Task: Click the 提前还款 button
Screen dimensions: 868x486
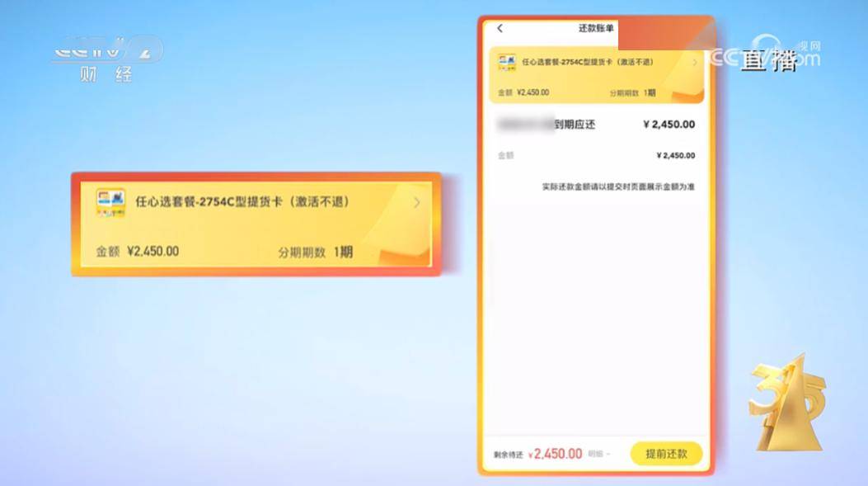Action: (x=667, y=454)
